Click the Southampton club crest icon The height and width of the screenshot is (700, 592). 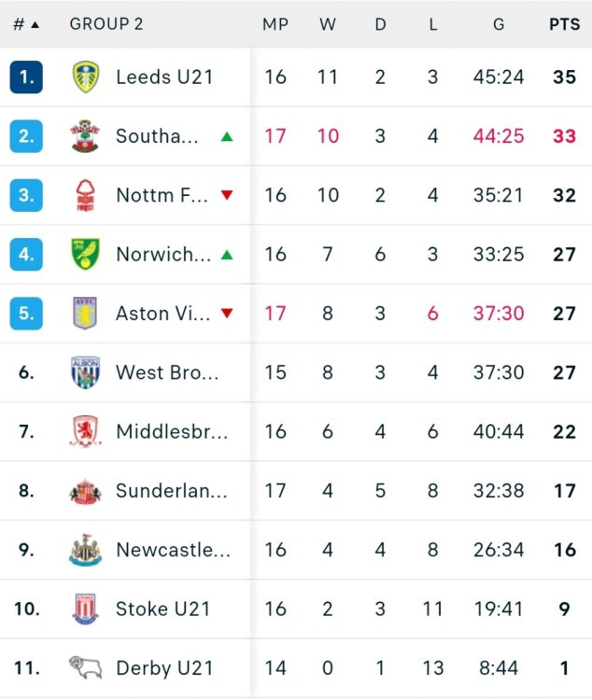(86, 136)
